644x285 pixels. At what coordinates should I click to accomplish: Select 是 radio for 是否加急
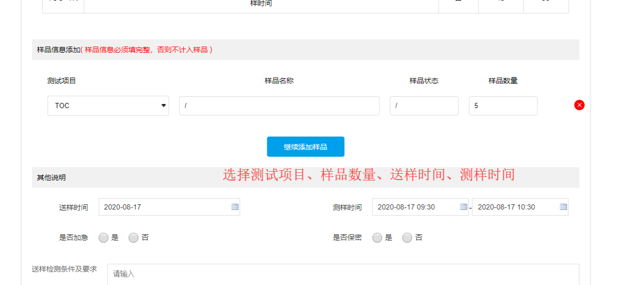(x=103, y=237)
